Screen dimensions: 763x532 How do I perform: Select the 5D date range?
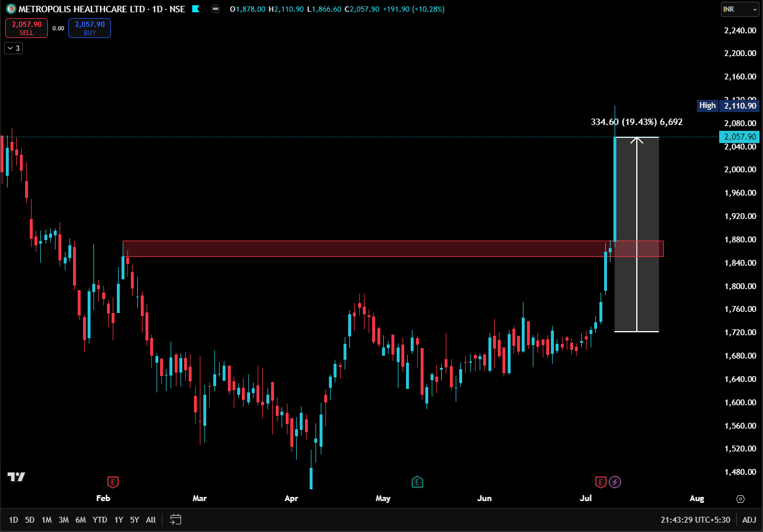30,519
